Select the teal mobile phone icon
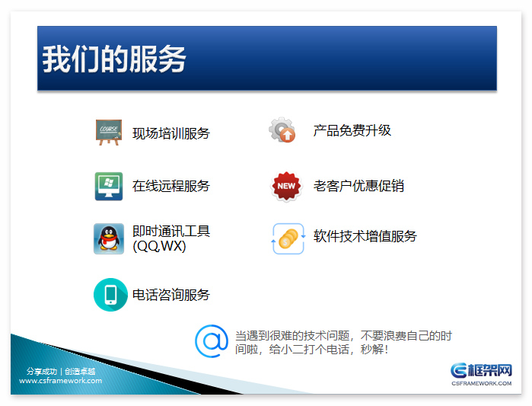 110,295
